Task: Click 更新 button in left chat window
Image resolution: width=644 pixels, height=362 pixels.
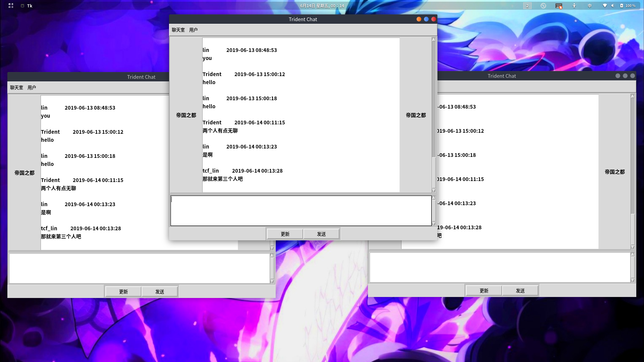Action: pos(123,292)
